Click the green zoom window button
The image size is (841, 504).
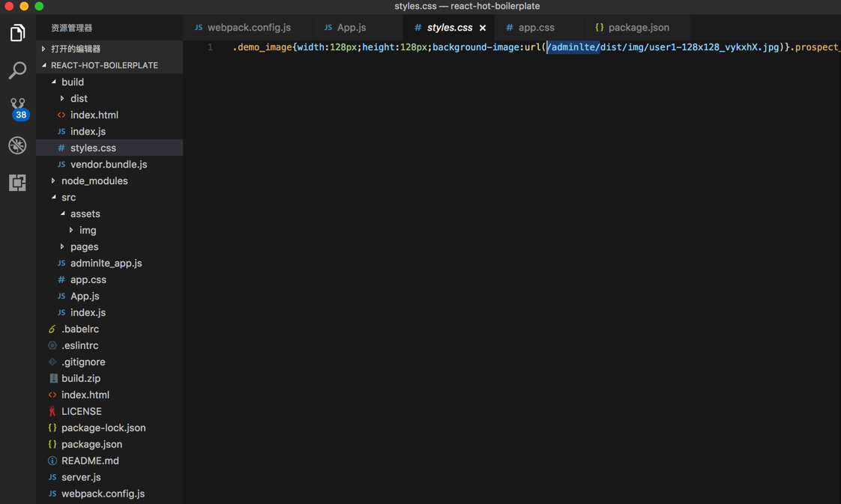[x=39, y=7]
